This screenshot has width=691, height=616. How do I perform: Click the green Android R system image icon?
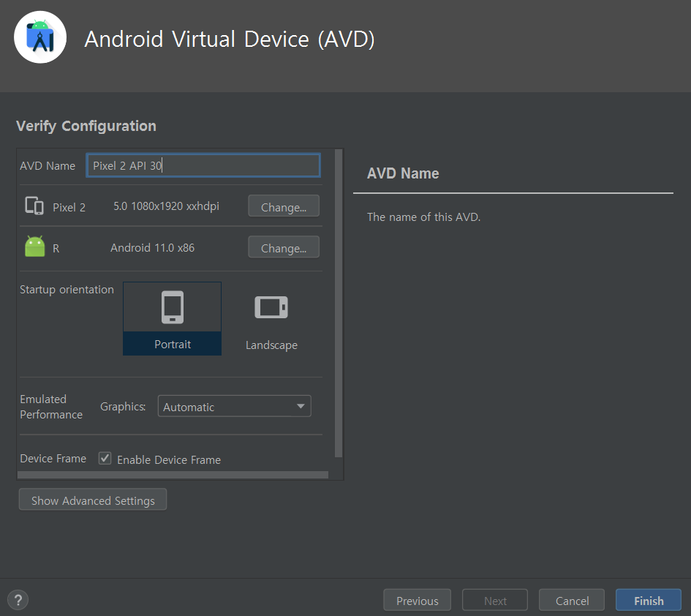(35, 247)
